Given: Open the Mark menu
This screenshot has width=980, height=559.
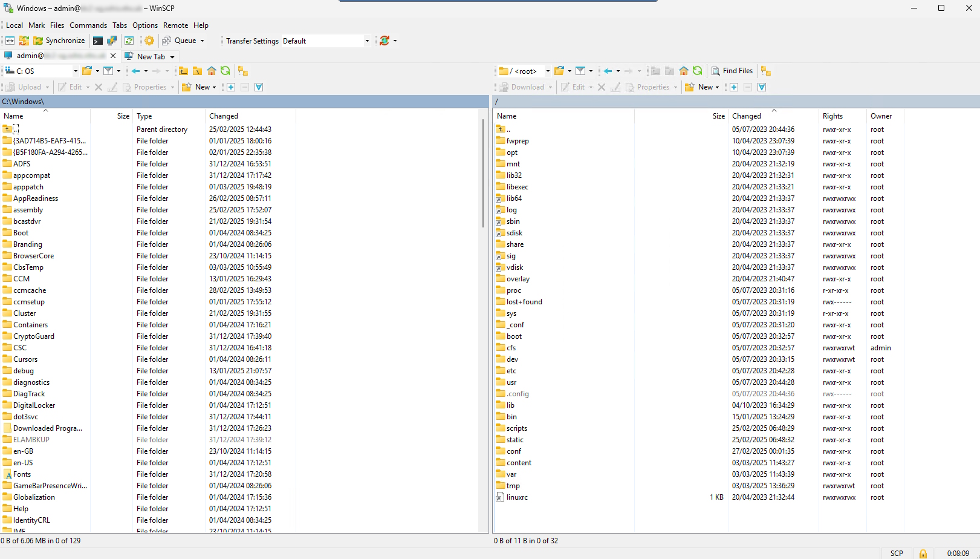Looking at the screenshot, I should (37, 25).
